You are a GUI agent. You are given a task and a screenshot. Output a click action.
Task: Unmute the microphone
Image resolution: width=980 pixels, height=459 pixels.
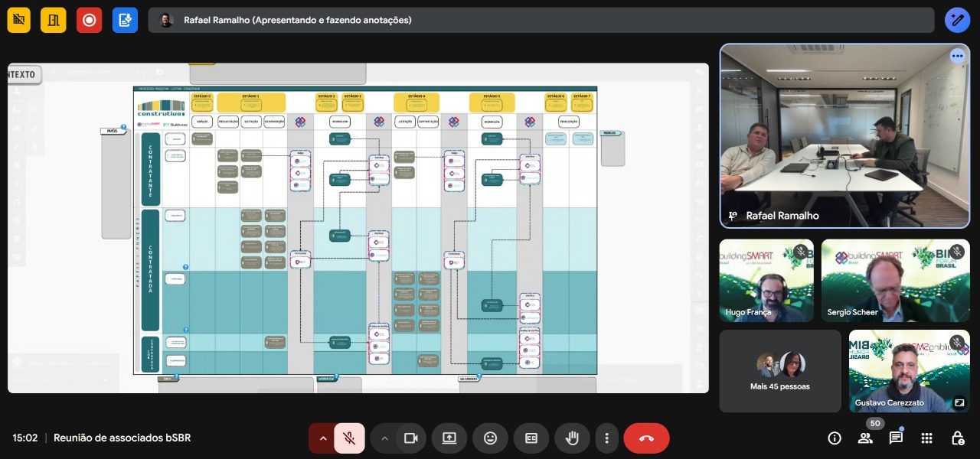pos(349,438)
